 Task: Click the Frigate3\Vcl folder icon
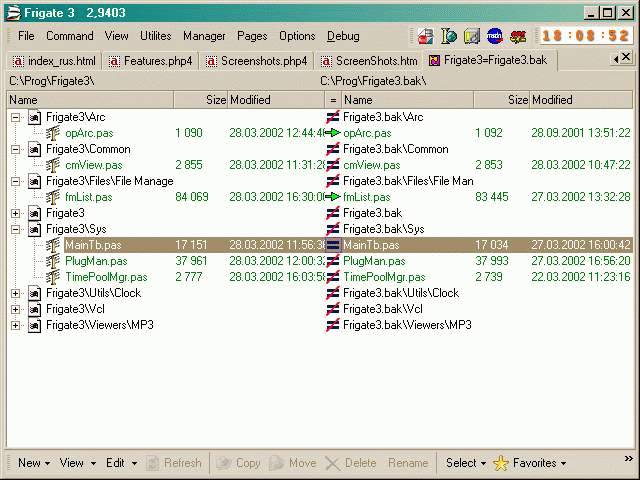click(x=35, y=309)
